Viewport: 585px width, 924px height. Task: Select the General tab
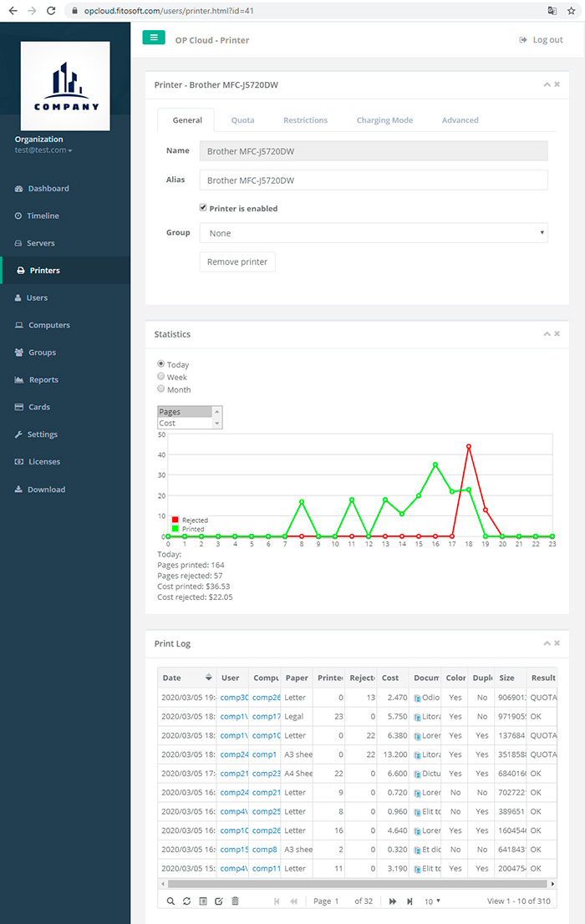coord(187,120)
